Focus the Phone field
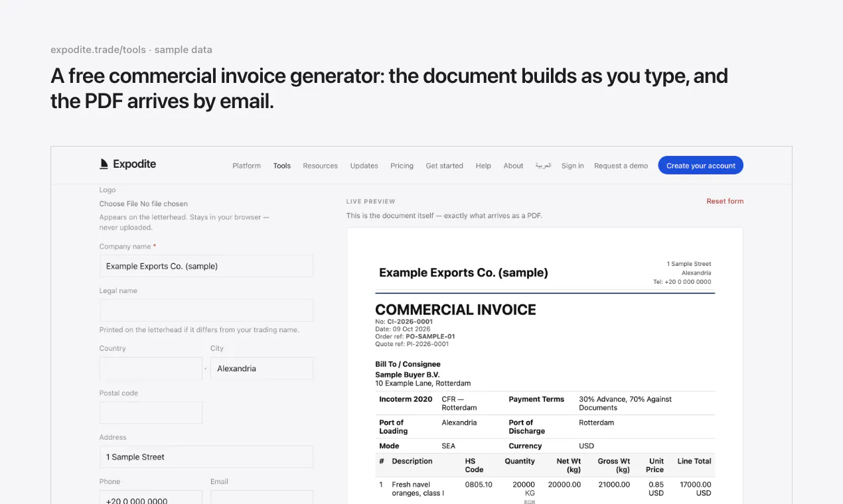The height and width of the screenshot is (504, 843). (151, 497)
